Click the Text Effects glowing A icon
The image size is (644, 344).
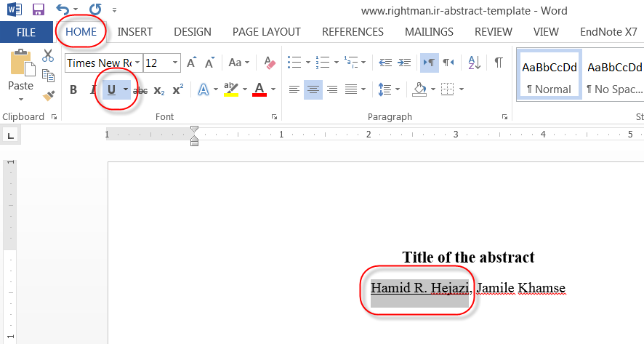pyautogui.click(x=204, y=90)
